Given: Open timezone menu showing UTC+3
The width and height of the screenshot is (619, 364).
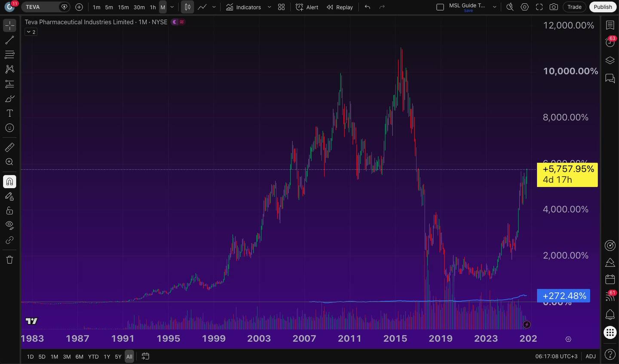Looking at the screenshot, I should point(556,356).
